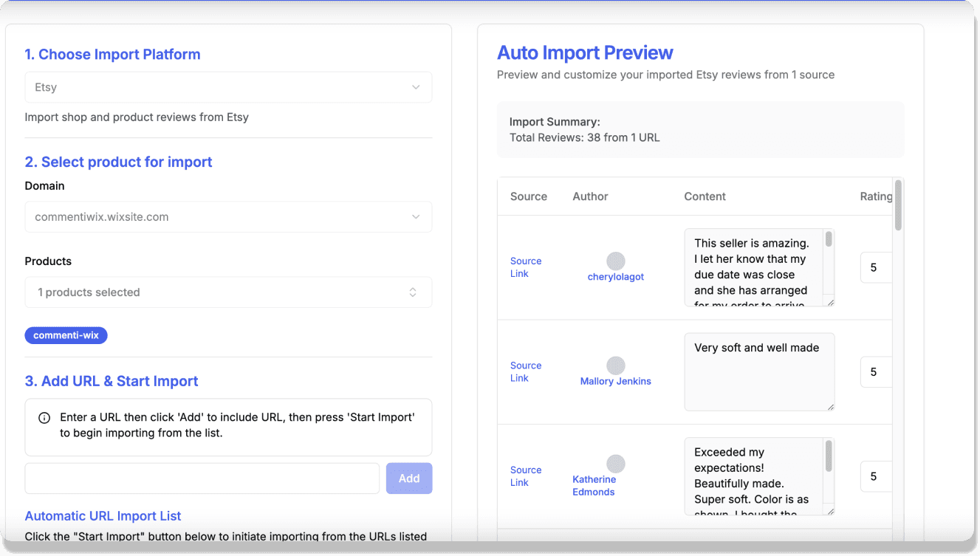Click scrollbar inside 'Exceeded my expectations' textarea

829,456
